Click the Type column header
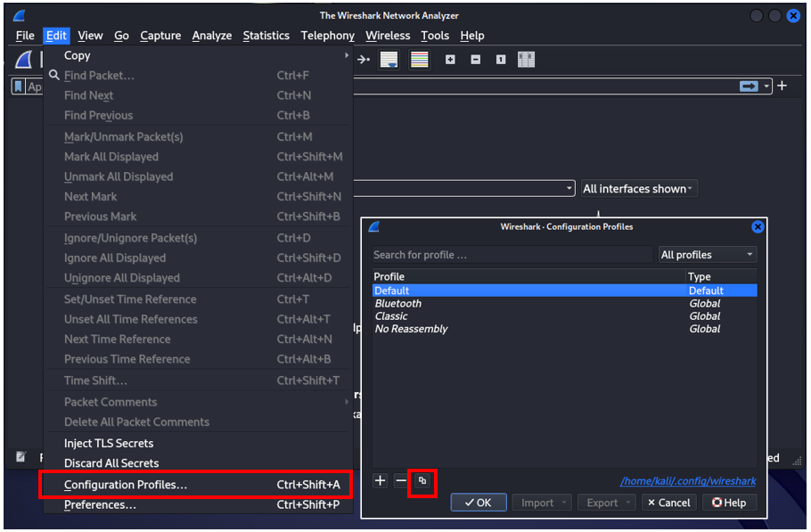The height and width of the screenshot is (532, 811). coord(722,276)
